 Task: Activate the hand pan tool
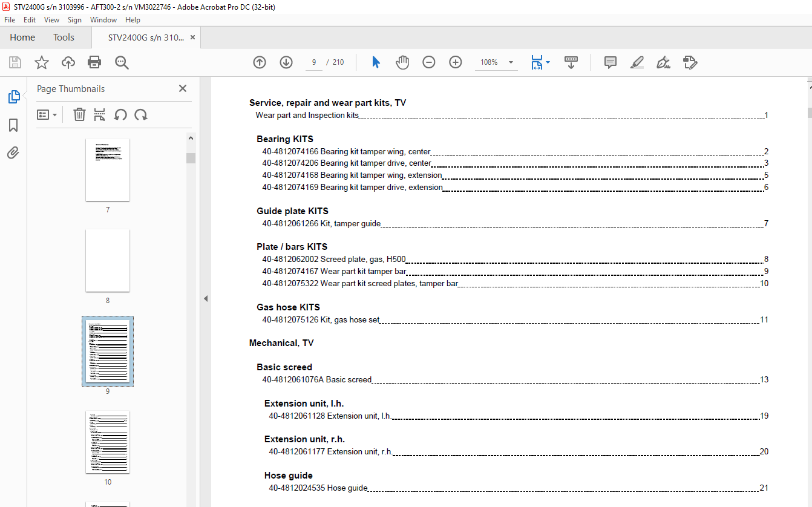point(402,62)
